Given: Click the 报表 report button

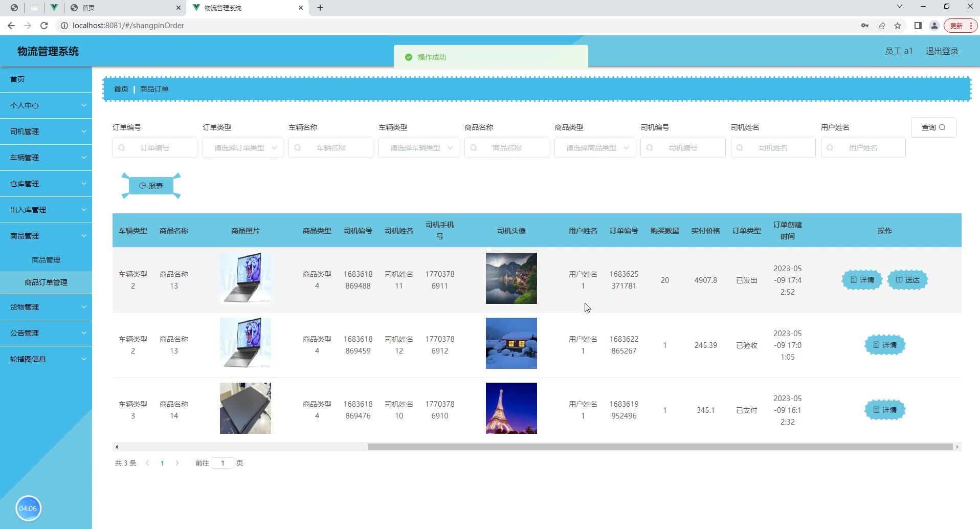Looking at the screenshot, I should point(151,186).
